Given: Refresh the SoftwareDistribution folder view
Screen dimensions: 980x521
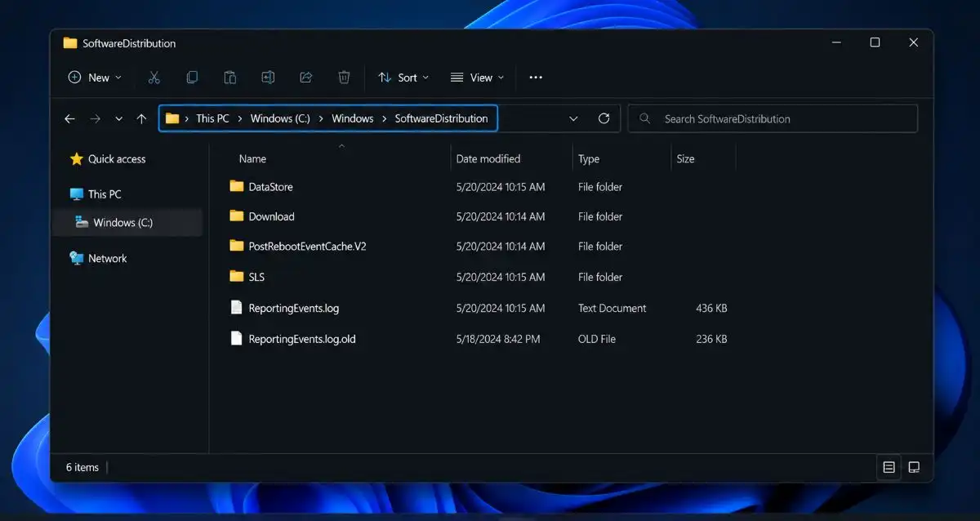Looking at the screenshot, I should [604, 118].
